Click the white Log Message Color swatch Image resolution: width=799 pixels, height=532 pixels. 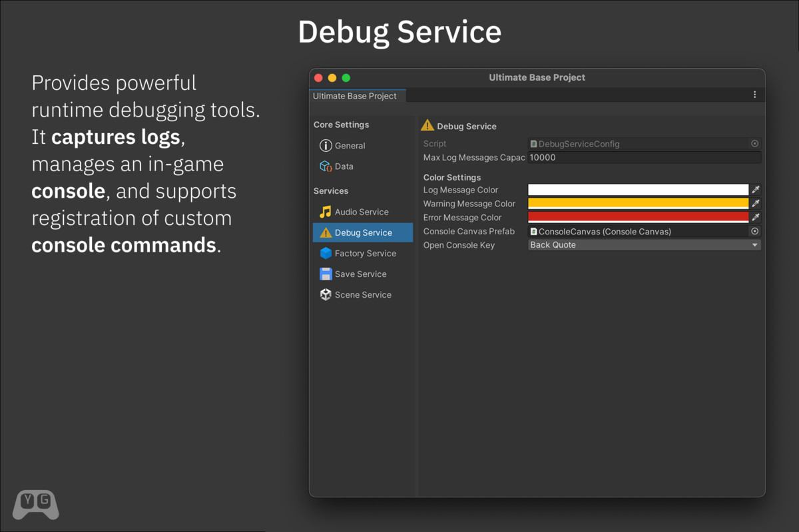pyautogui.click(x=638, y=190)
